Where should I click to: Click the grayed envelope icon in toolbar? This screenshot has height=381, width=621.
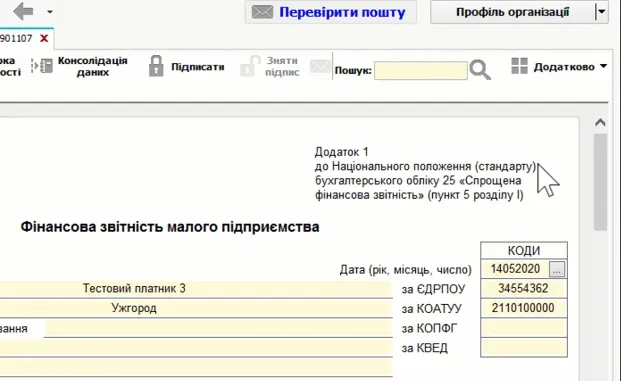pyautogui.click(x=320, y=67)
